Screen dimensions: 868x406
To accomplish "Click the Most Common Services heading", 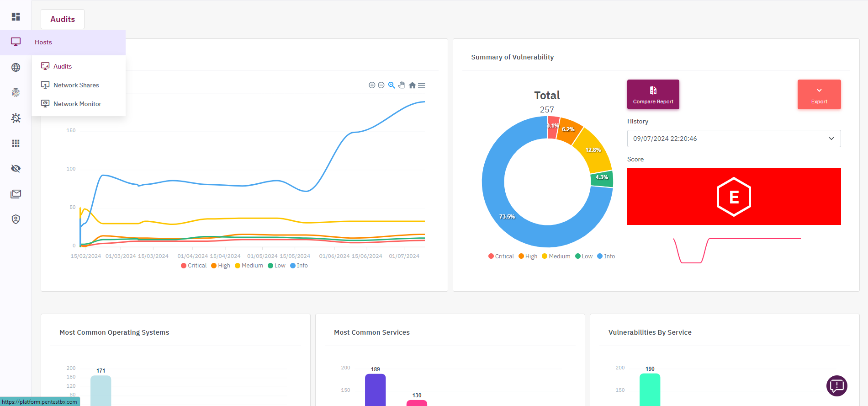I will click(371, 332).
